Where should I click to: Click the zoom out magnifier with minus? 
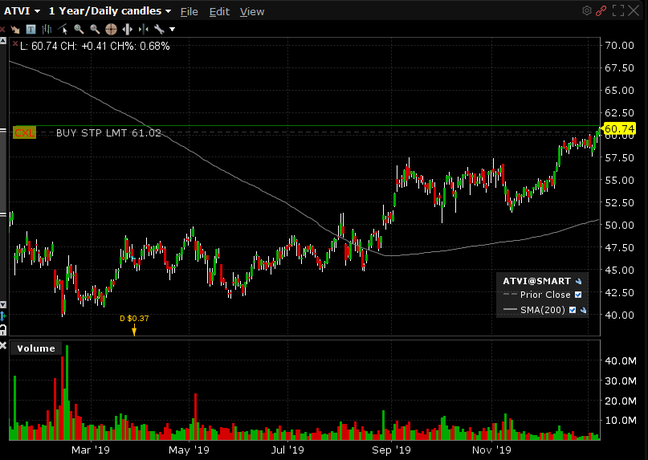pos(95,29)
